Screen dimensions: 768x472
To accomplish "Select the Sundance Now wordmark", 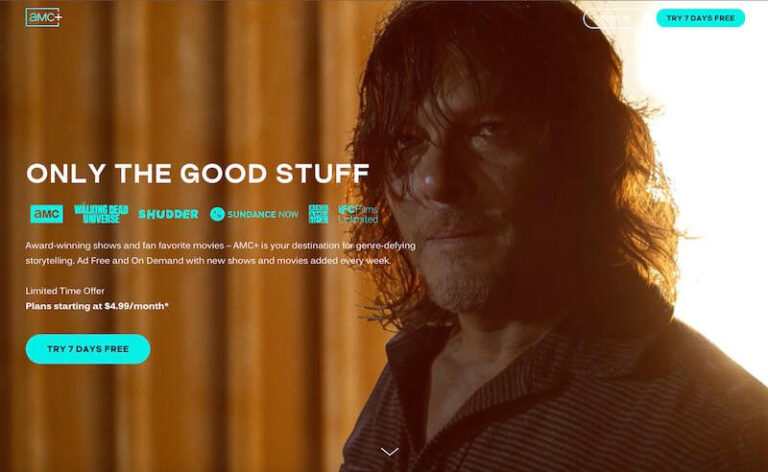I will point(263,214).
